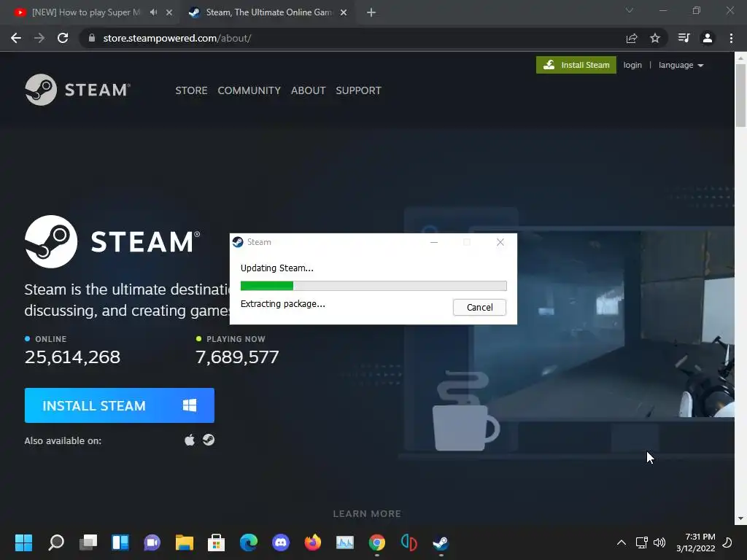Screen dimensions: 747x560
Task: Reload the page with the refresh icon
Action: pyautogui.click(x=63, y=38)
